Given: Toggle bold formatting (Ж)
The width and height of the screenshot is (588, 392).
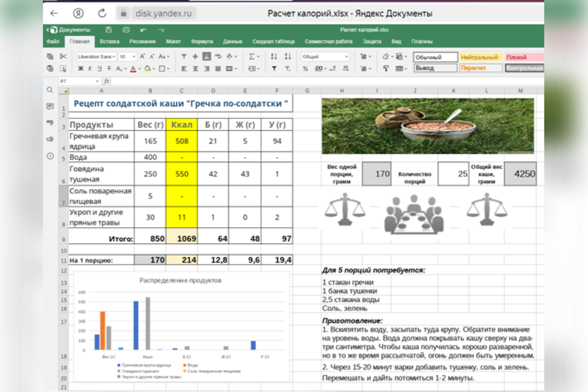Looking at the screenshot, I should pos(81,69).
